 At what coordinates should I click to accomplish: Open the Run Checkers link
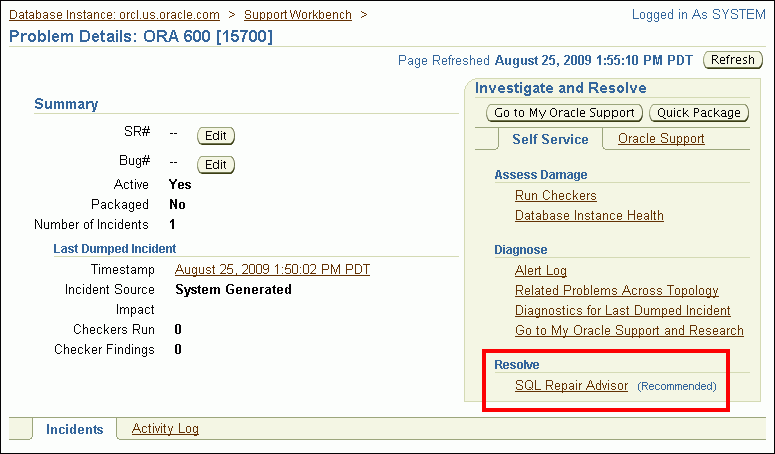coord(555,195)
